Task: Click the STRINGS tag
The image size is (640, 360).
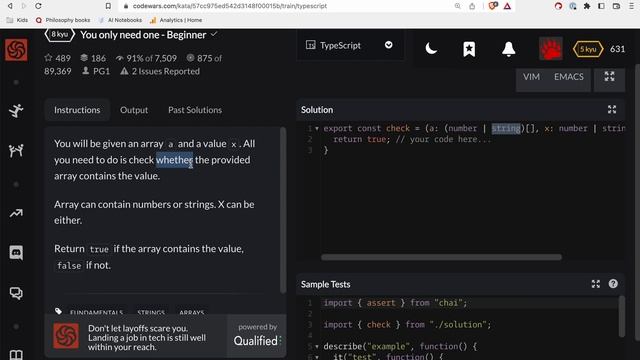Action: 151,313
